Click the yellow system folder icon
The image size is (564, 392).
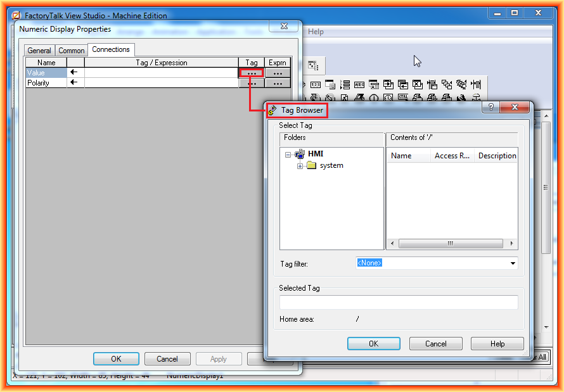[312, 165]
